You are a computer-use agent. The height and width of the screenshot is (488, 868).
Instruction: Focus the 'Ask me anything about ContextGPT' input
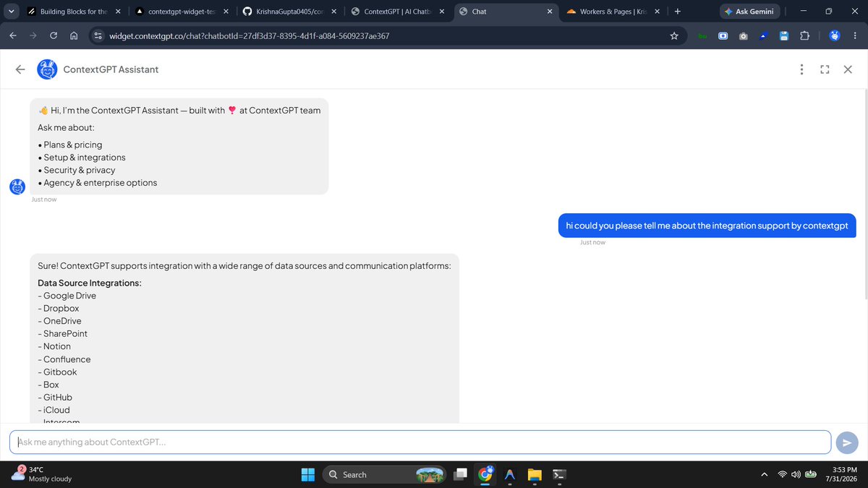420,442
